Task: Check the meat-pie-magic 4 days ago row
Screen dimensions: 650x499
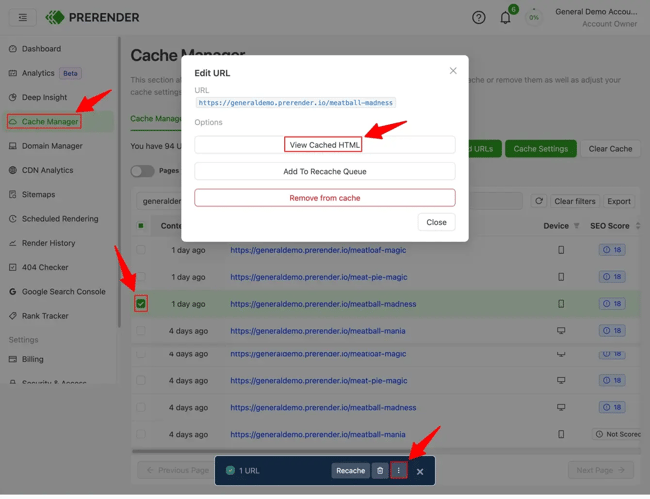Action: pos(141,380)
